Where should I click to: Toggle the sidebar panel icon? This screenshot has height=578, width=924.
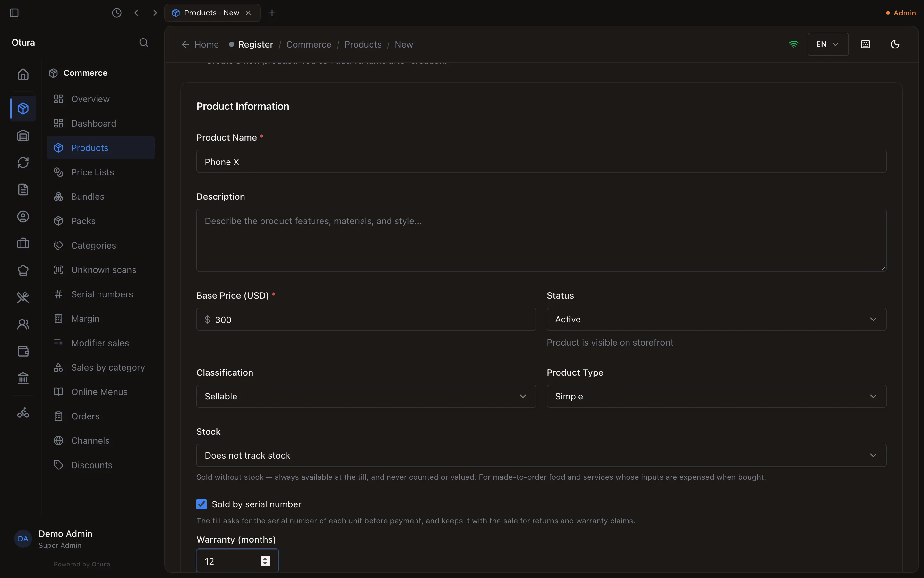coord(14,13)
